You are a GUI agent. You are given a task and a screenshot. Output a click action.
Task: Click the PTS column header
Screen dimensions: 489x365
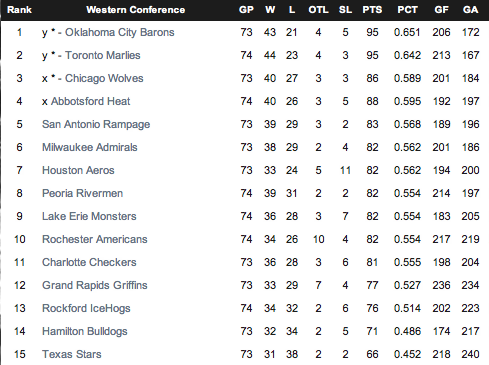coord(372,10)
